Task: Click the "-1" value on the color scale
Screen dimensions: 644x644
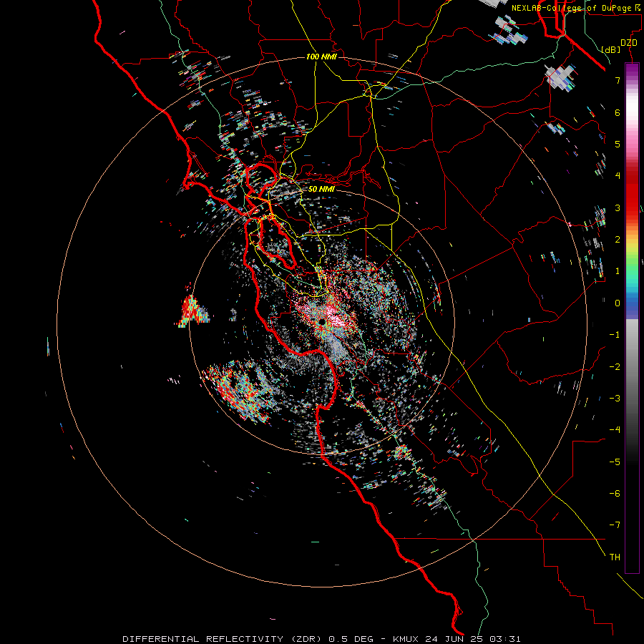Action: (x=615, y=335)
